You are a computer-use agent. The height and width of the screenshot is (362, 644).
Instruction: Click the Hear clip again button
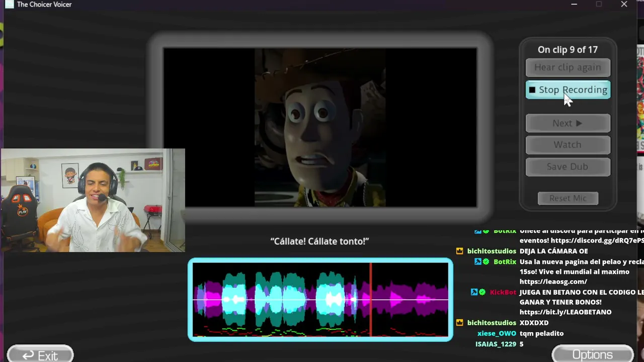pyautogui.click(x=568, y=67)
